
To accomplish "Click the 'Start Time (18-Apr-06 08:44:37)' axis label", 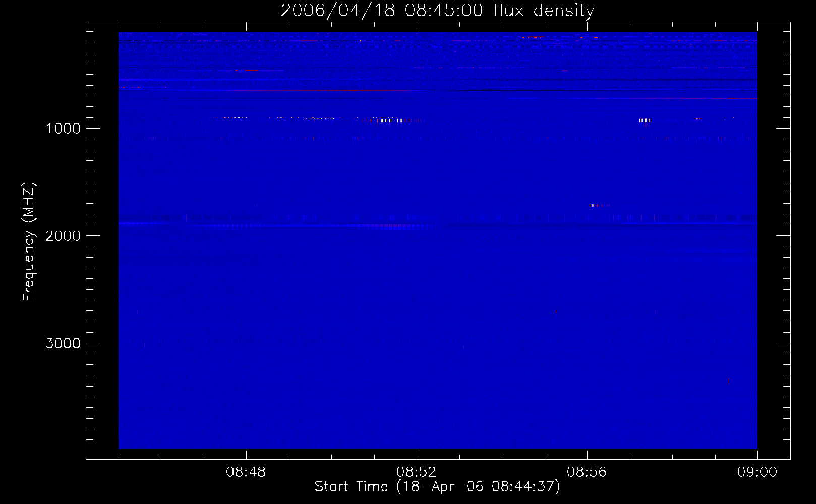I will point(437,487).
